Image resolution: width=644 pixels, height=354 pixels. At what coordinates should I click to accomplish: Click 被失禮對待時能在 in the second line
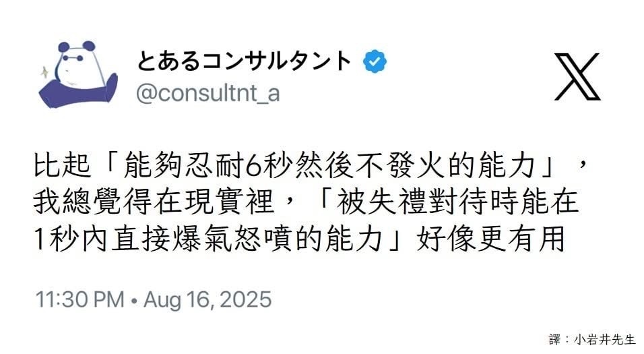457,202
